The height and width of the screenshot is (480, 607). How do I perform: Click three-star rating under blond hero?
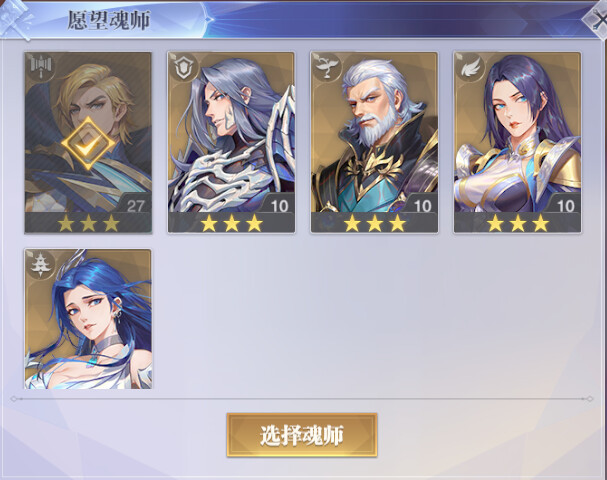88,223
